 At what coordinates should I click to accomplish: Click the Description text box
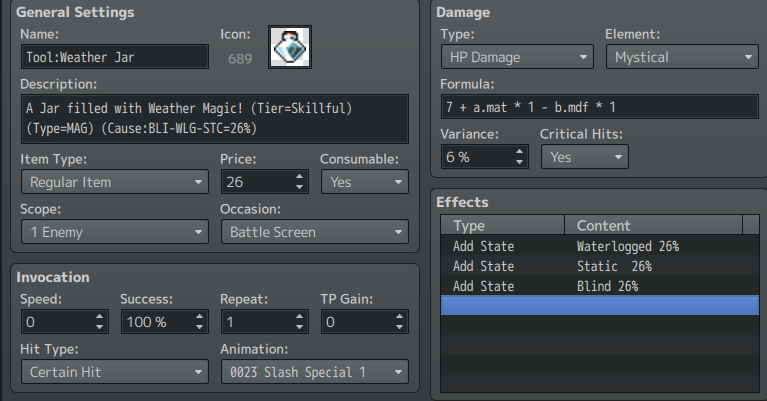coord(215,119)
